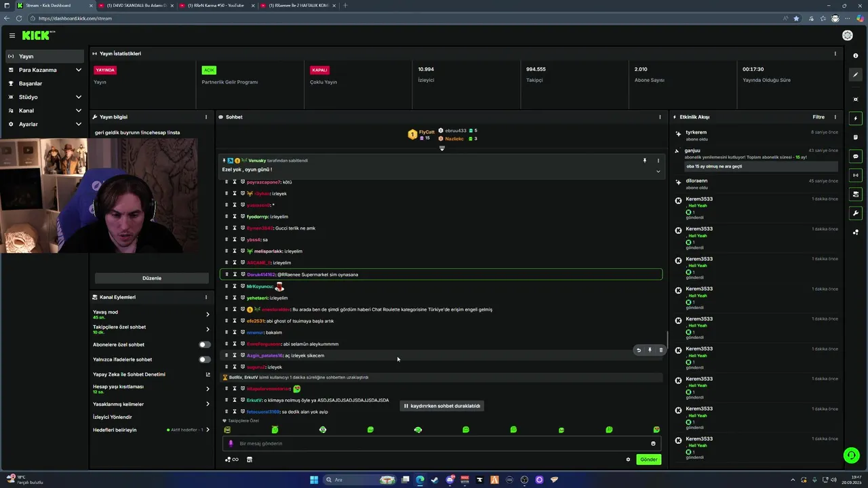868x488 pixels.
Task: Open Yayın İstatistikleri three-dot menu
Action: pos(835,54)
